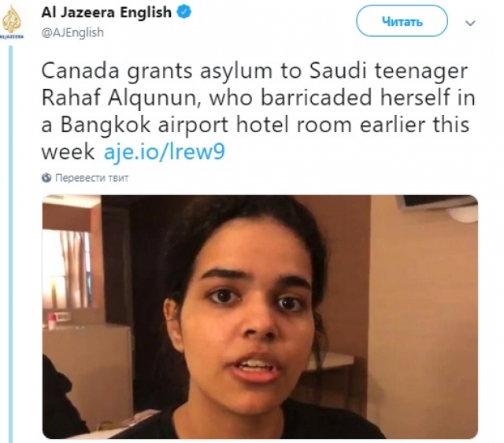Click the globe icon beside Перевести твит
Image resolution: width=504 pixels, height=443 pixels.
46,178
